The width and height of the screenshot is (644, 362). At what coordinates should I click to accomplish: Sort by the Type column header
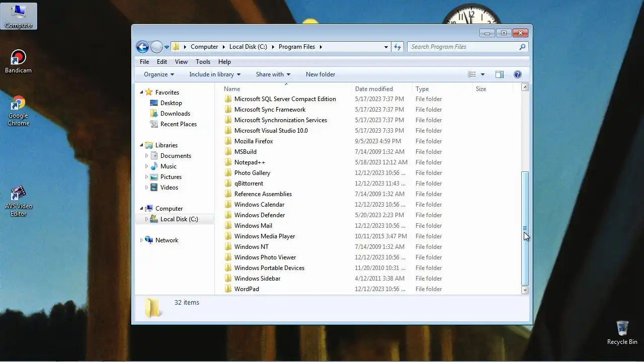[x=443, y=89]
